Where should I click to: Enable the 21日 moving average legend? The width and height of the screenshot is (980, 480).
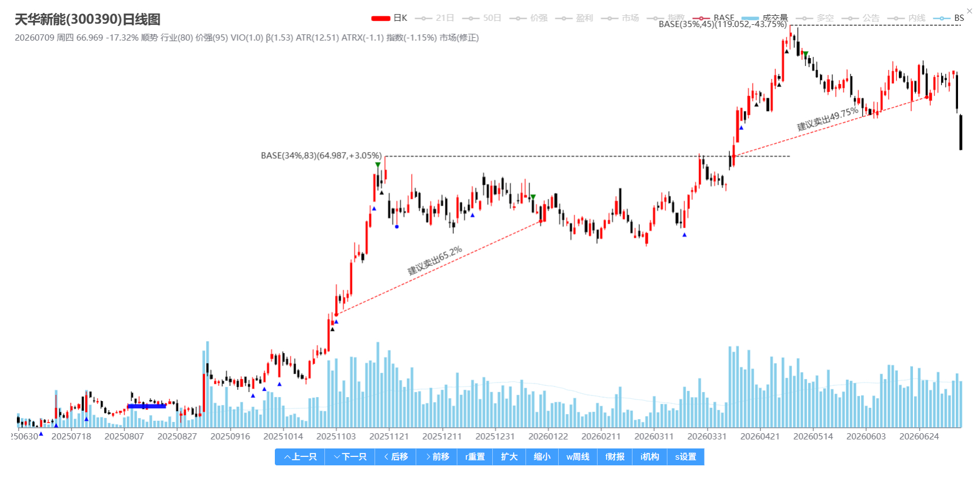pyautogui.click(x=435, y=18)
